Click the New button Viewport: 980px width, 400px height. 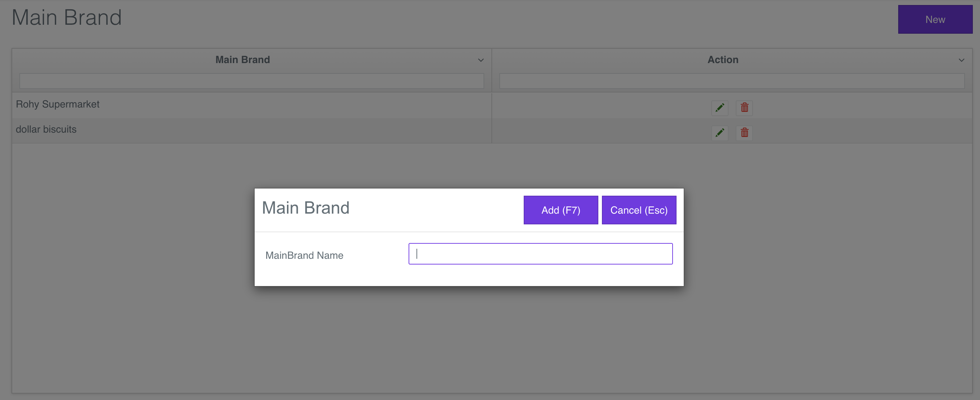[x=935, y=19]
